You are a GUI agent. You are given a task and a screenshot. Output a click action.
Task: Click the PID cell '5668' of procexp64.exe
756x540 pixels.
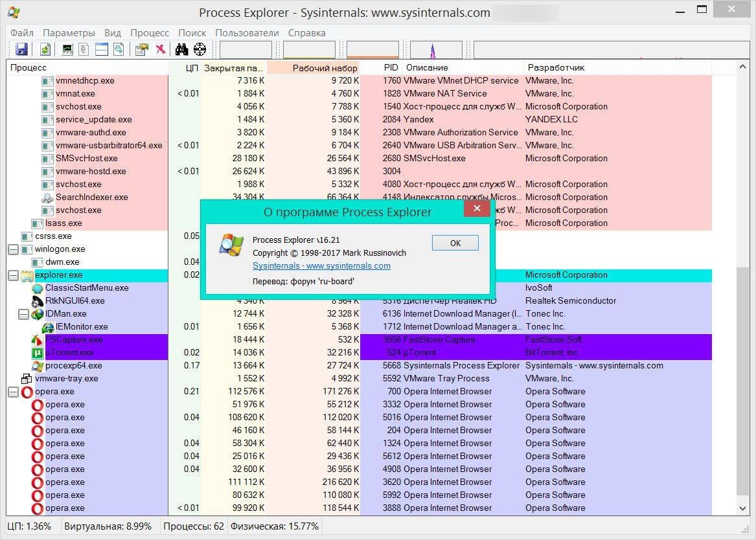point(391,366)
